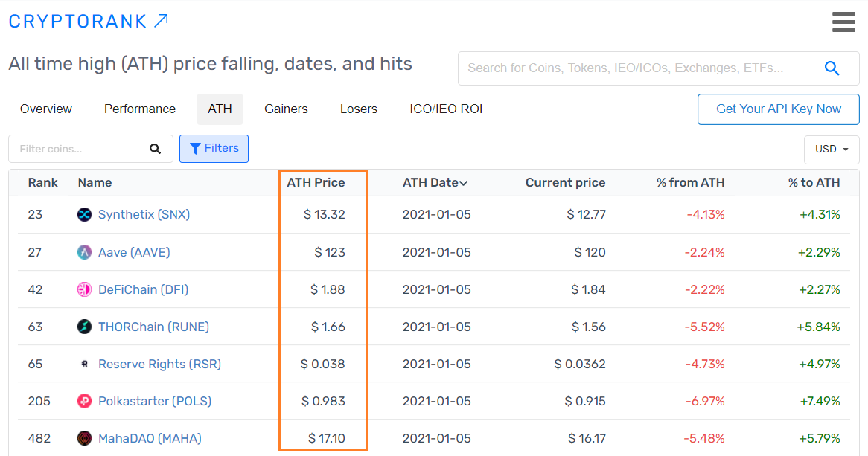The height and width of the screenshot is (456, 868).
Task: Click ATH price $ 123
Action: pyautogui.click(x=330, y=252)
